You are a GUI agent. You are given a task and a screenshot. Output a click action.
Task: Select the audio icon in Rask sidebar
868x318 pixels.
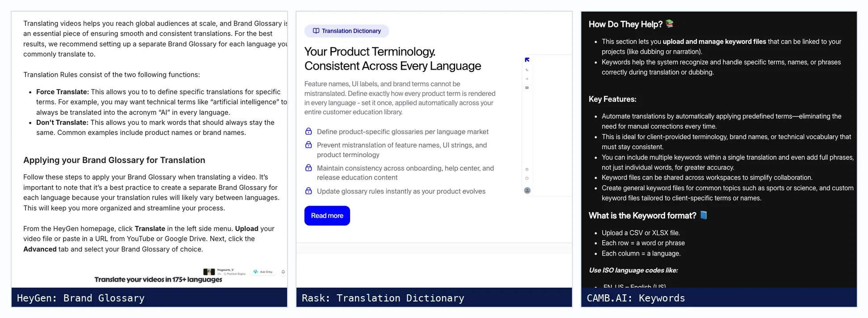(527, 79)
